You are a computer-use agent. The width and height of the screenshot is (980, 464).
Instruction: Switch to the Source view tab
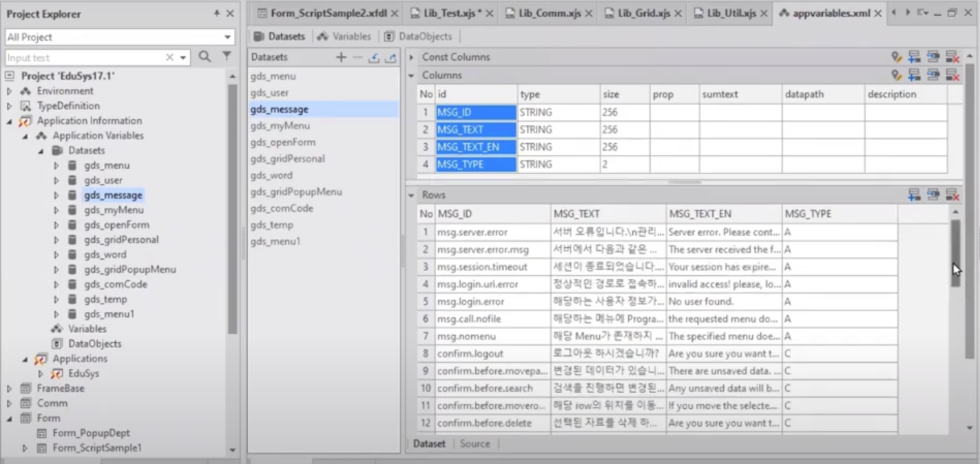[475, 444]
